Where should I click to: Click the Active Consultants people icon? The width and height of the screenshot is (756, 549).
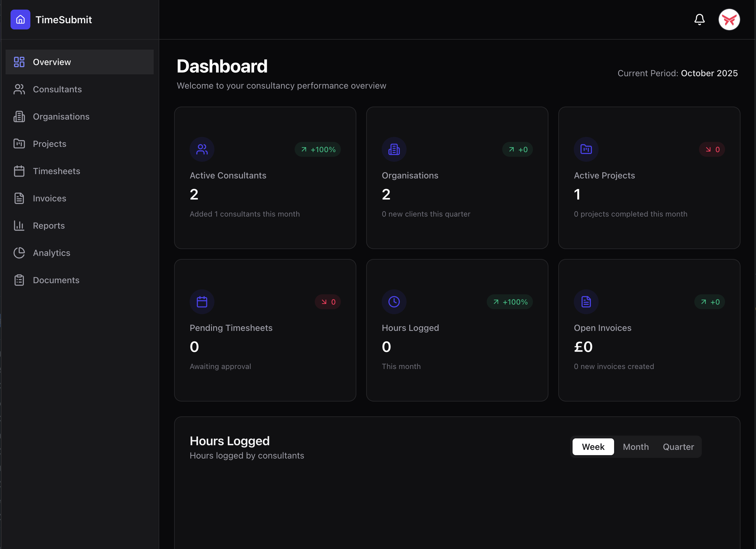coord(202,149)
